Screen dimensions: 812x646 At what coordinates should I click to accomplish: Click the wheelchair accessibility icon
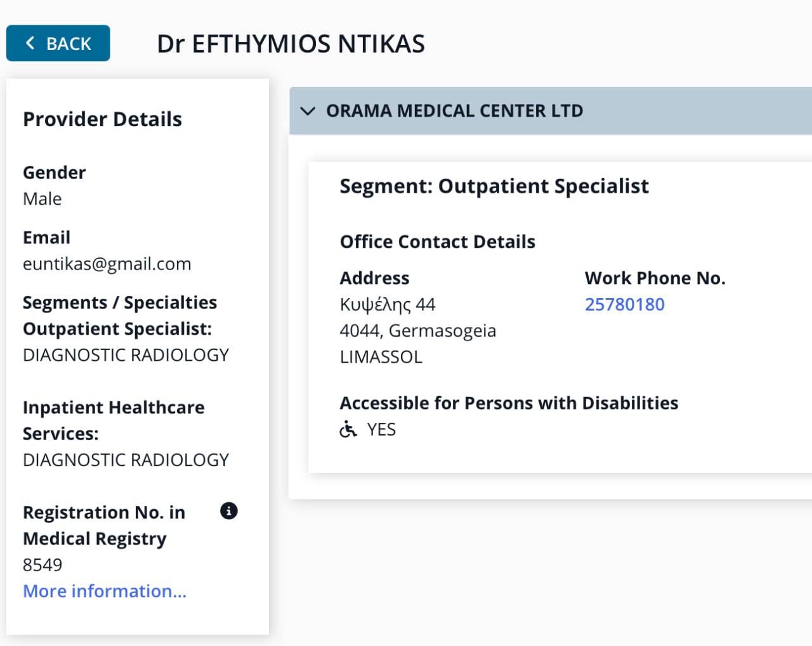pos(348,430)
